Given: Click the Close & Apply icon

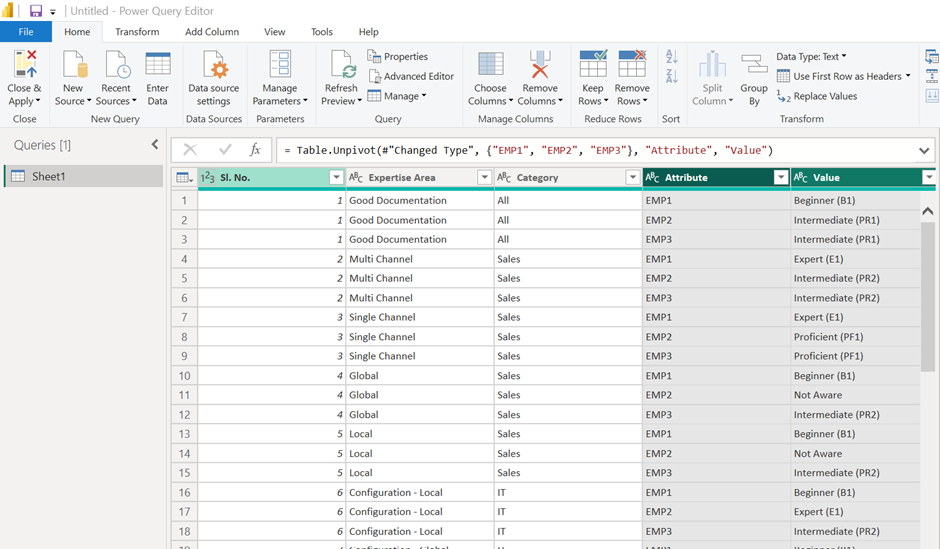Looking at the screenshot, I should [25, 64].
